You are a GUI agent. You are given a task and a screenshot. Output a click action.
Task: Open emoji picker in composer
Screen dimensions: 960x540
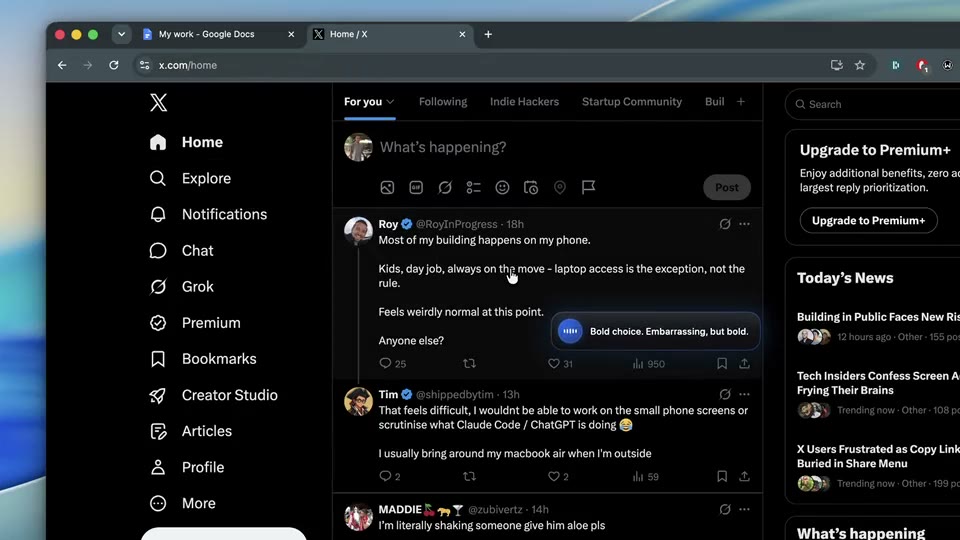tap(502, 187)
